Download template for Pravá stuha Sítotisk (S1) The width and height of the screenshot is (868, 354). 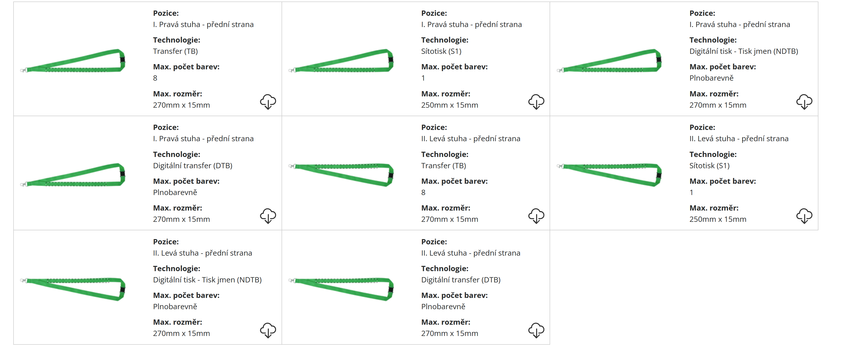click(x=536, y=102)
